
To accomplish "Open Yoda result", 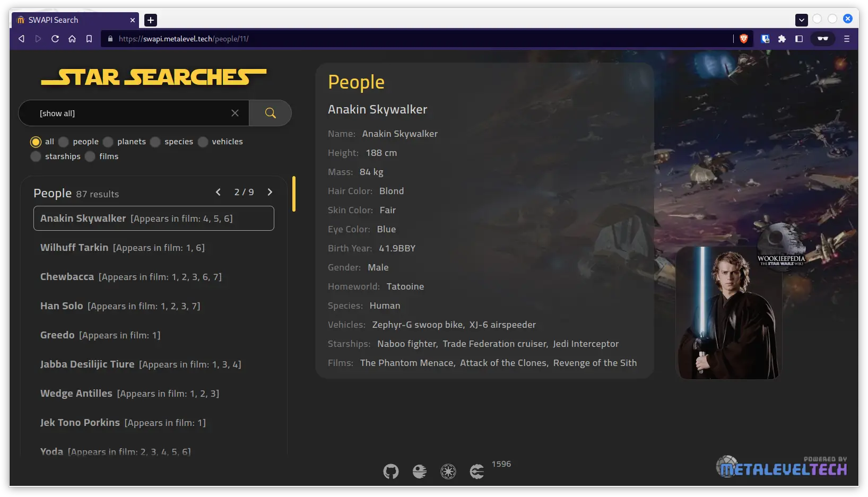I will click(x=154, y=451).
